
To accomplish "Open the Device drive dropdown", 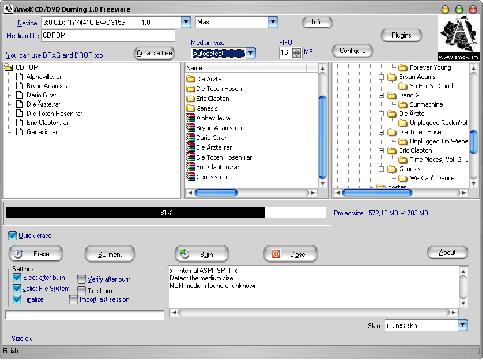I will [186, 22].
